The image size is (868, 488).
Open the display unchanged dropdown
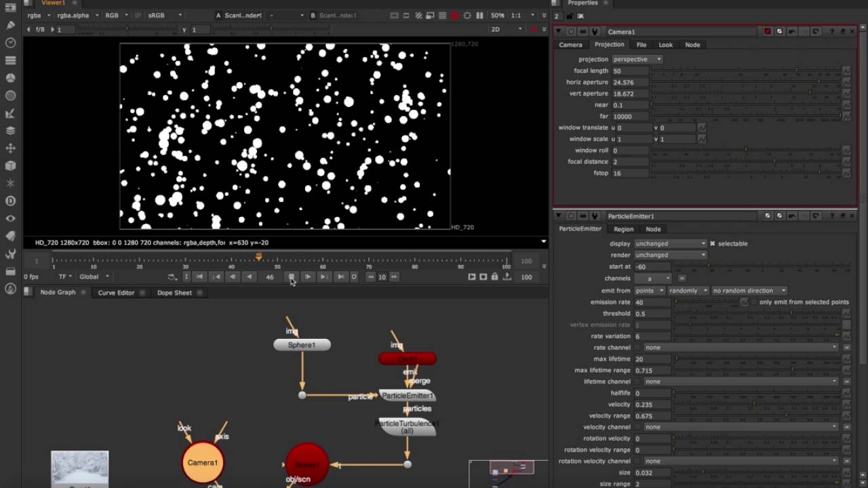(x=669, y=243)
